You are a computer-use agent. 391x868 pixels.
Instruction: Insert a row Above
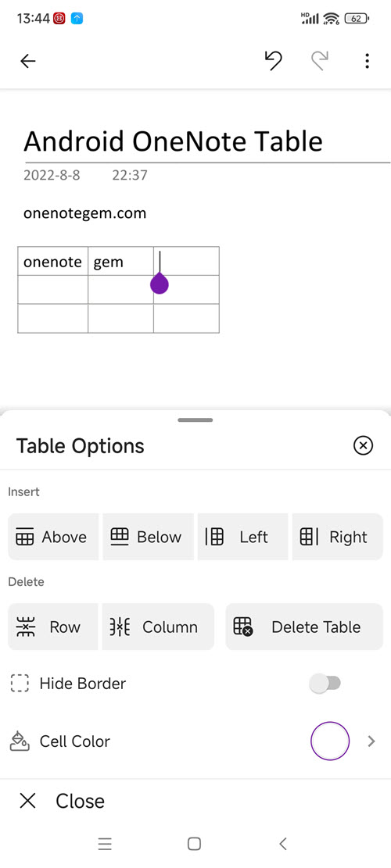(x=53, y=537)
